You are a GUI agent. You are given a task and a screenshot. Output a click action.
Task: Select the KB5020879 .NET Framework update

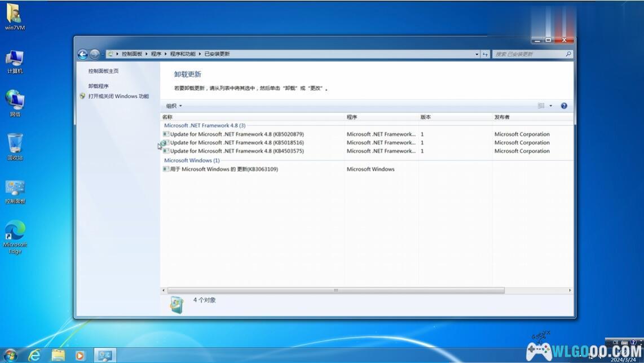coord(236,134)
